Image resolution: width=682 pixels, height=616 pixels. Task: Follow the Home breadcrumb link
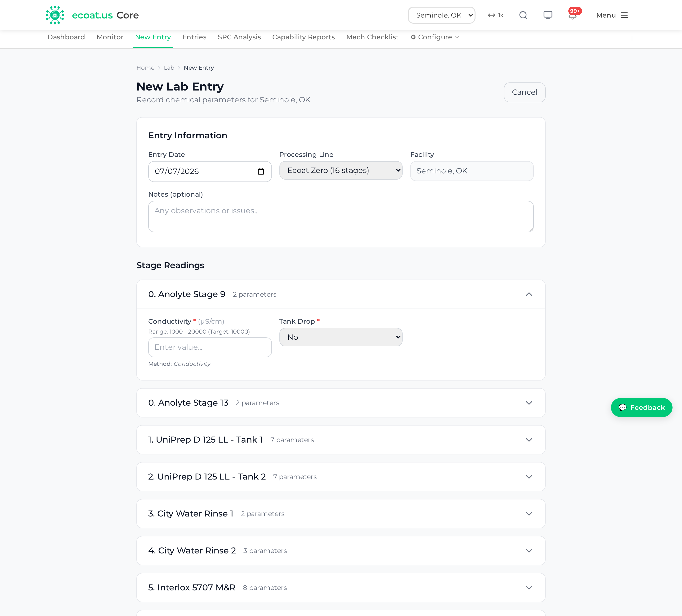145,68
